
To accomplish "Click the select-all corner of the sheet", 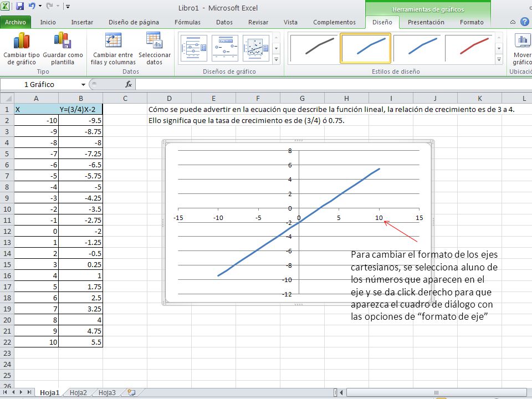I will point(7,99).
